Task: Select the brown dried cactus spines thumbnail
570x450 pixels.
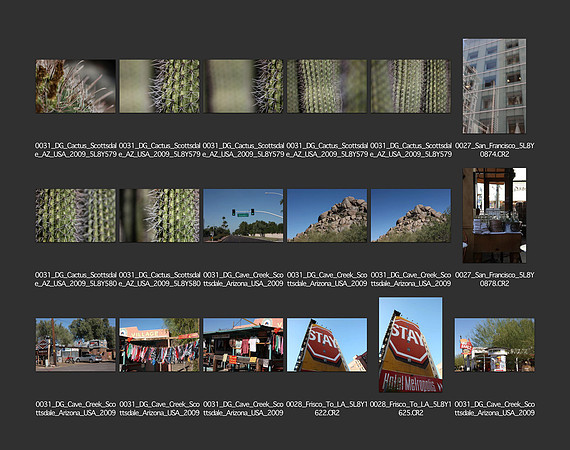Action: click(76, 86)
